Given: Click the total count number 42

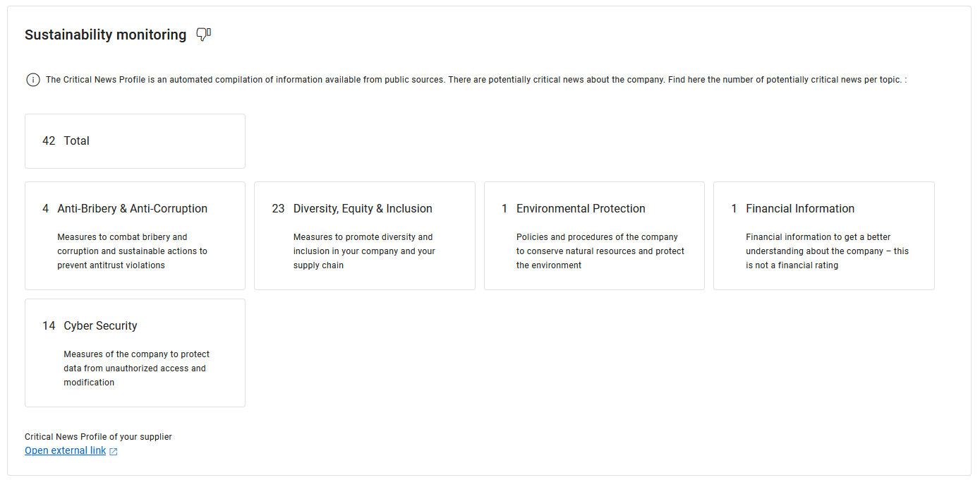Looking at the screenshot, I should coord(49,141).
